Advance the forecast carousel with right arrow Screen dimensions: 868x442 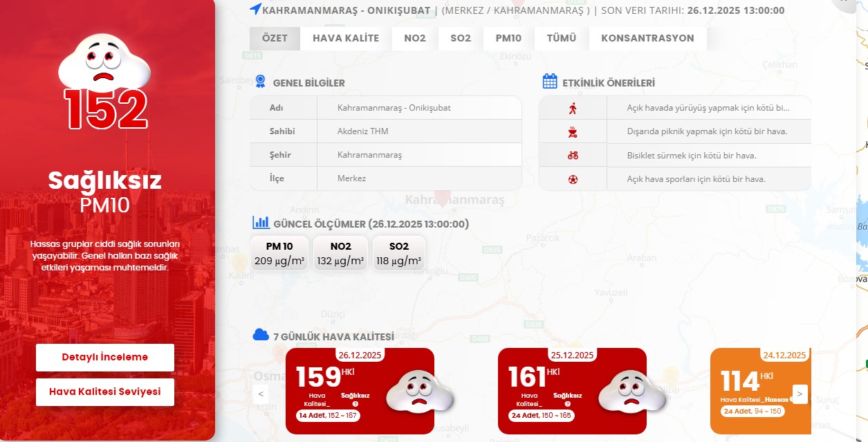[x=800, y=393]
